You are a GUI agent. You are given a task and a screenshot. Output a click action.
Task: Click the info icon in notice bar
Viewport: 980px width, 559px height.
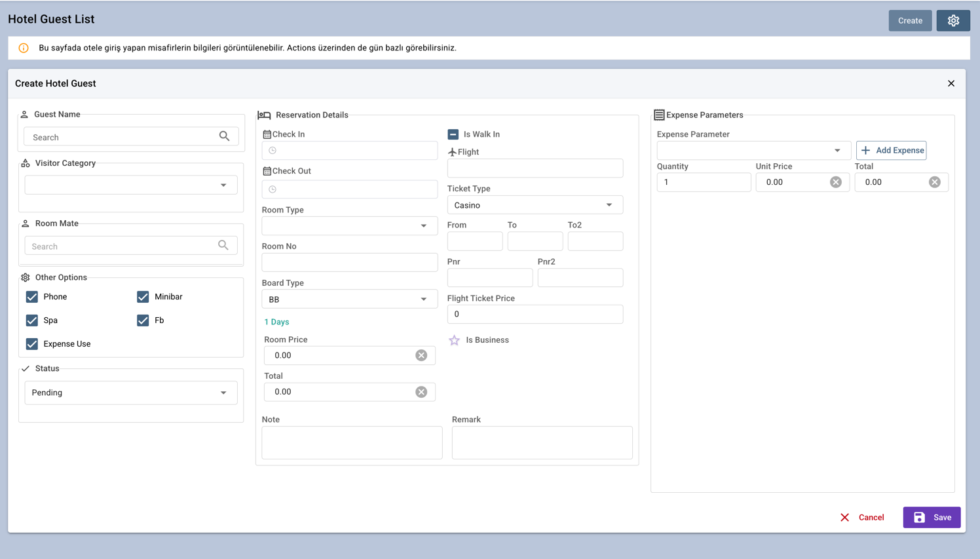[x=24, y=48]
